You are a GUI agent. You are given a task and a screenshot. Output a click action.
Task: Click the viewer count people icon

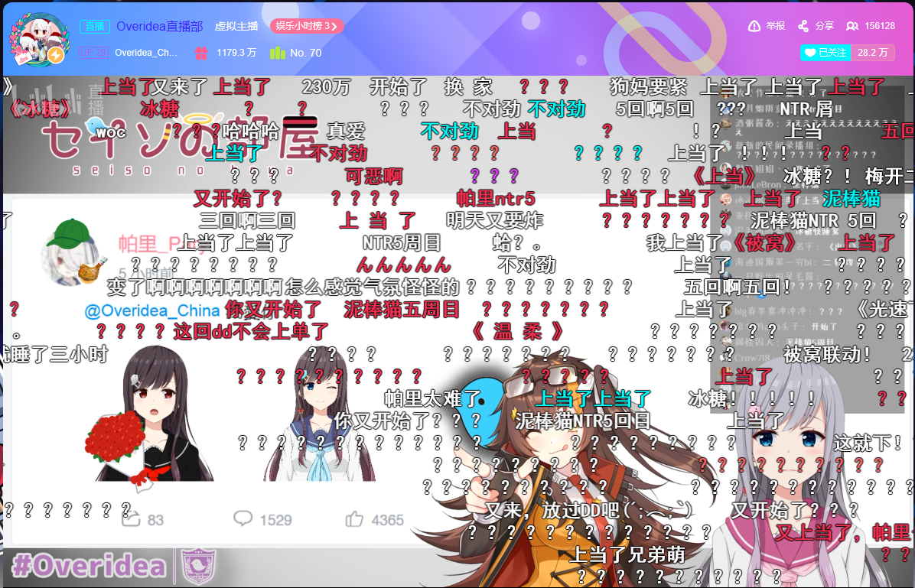[x=851, y=26]
